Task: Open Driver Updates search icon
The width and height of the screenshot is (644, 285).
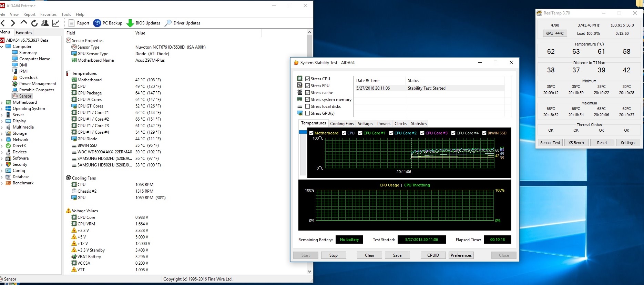Action: pos(168,23)
